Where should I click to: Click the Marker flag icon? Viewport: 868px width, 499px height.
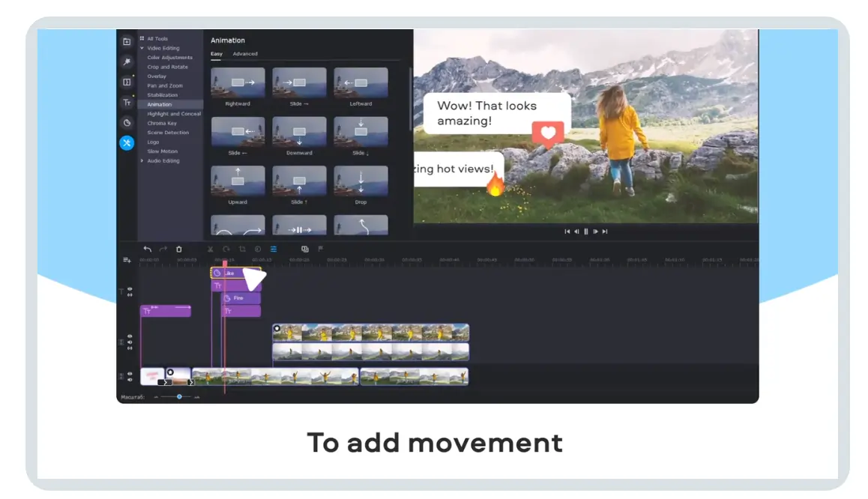tap(321, 250)
